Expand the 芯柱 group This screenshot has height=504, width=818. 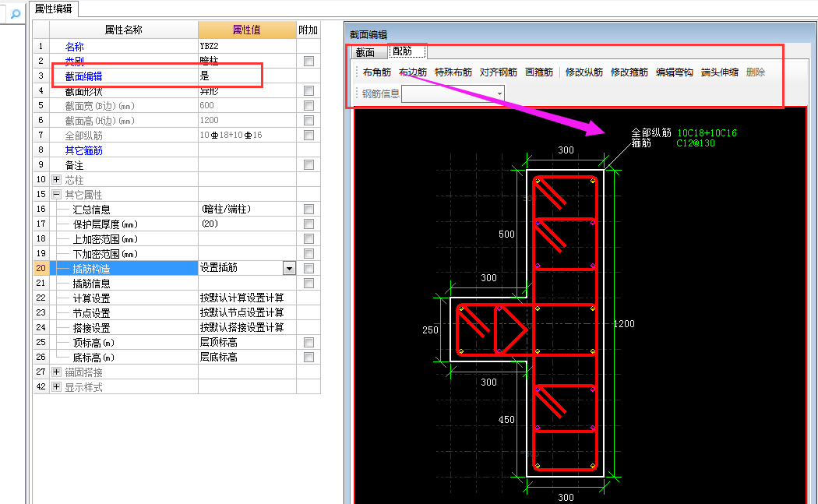pos(56,179)
